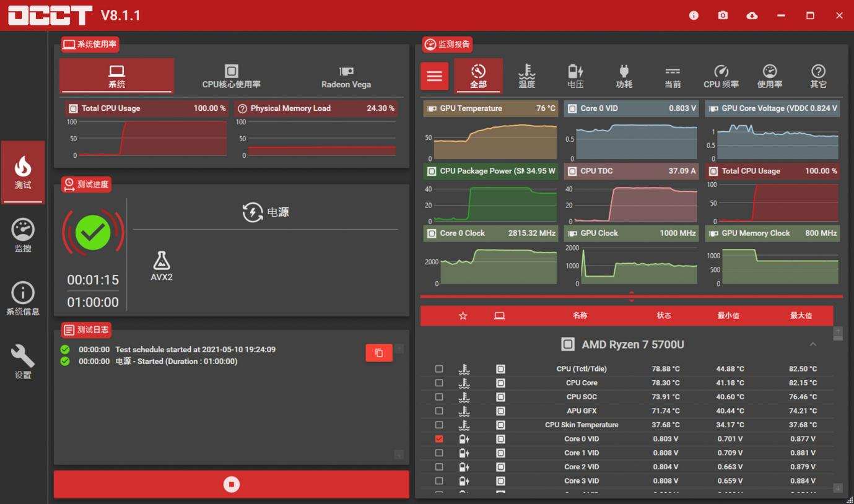This screenshot has height=504, width=854.
Task: Click the CPU TDC graph header
Action: pos(631,171)
